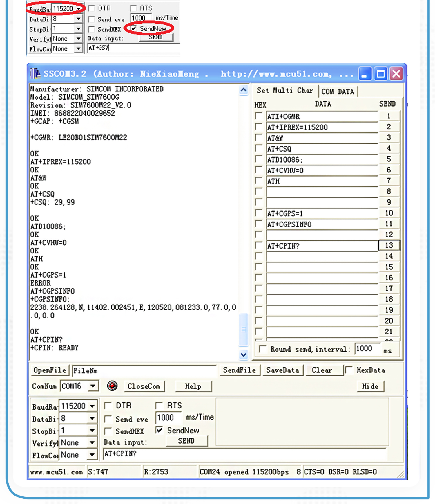Expand the BaudRate dropdown circled in red

tap(79, 9)
